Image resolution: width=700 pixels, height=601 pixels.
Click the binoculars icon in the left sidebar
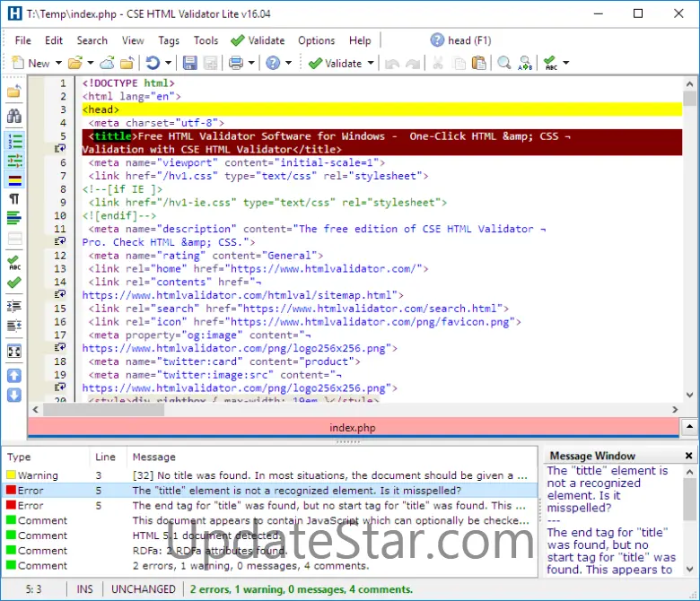(14, 116)
